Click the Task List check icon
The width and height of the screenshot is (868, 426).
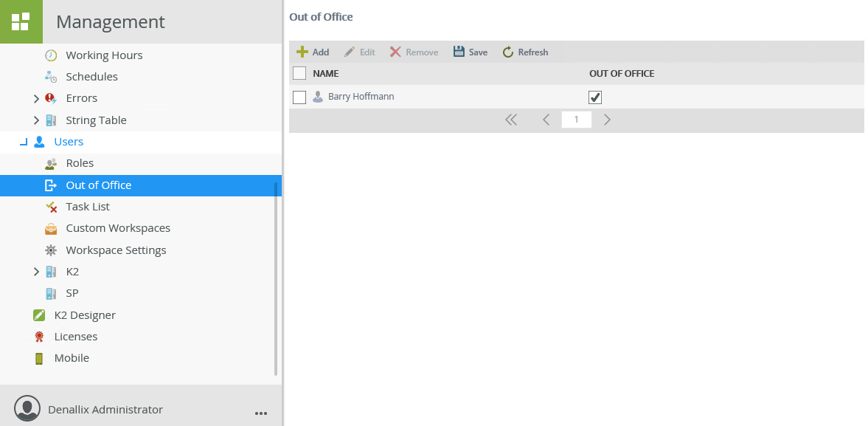pos(51,207)
